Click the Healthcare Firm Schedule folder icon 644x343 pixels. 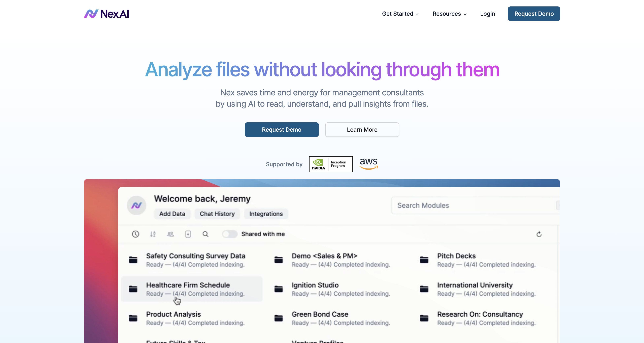point(133,289)
